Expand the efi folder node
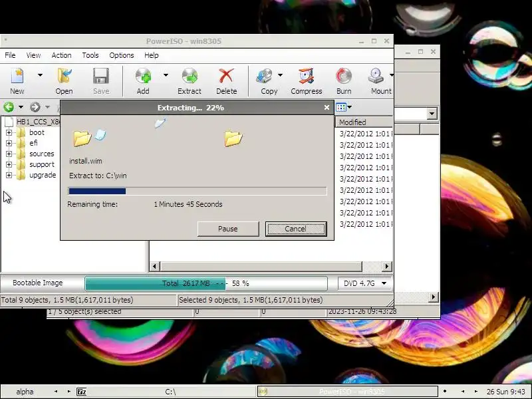The height and width of the screenshot is (399, 532). click(x=9, y=143)
